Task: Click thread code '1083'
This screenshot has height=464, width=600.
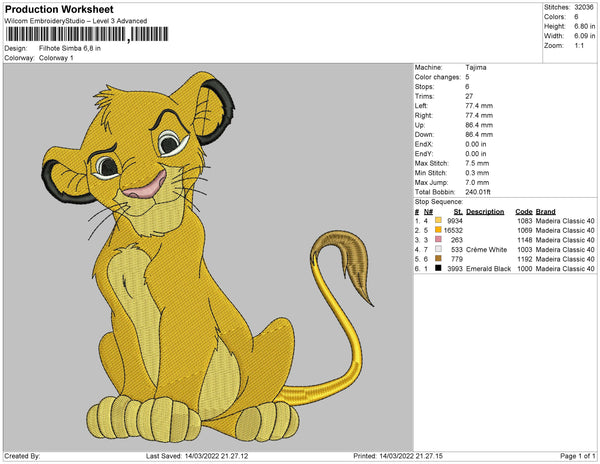Action: pos(525,221)
